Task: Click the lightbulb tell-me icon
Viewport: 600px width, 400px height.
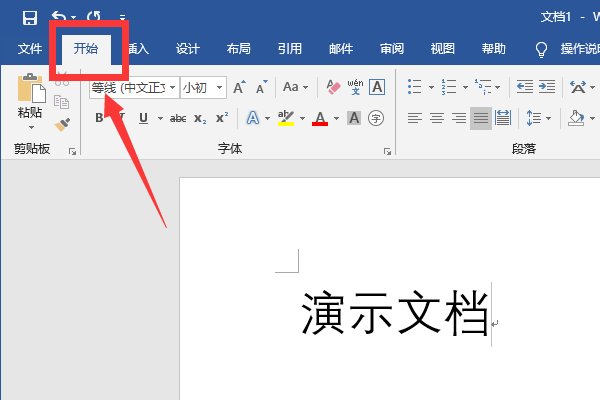Action: click(x=541, y=49)
